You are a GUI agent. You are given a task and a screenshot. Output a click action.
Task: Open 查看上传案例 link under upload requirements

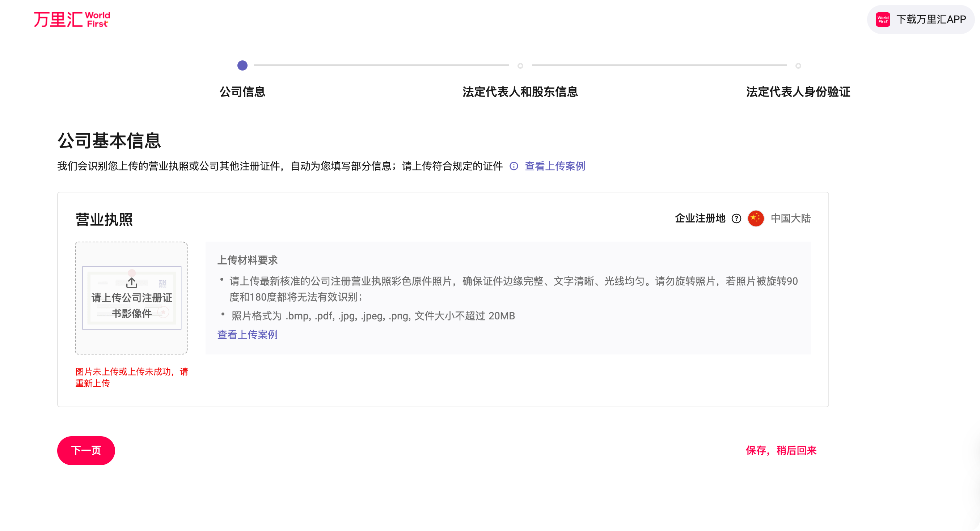tap(247, 335)
